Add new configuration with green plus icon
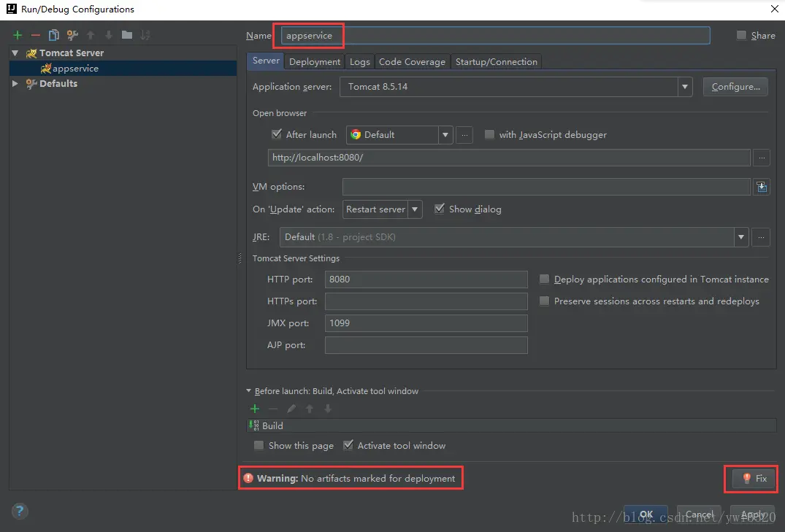 (x=18, y=35)
